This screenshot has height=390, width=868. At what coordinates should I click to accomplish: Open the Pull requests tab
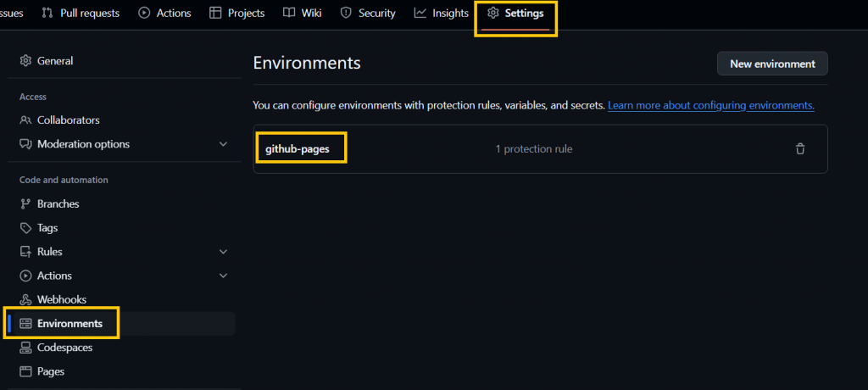(81, 14)
